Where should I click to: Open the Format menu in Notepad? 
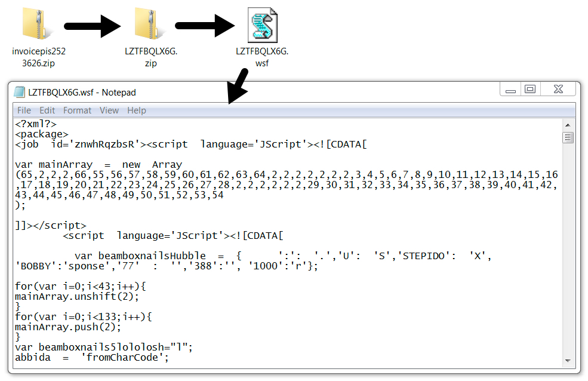pos(77,110)
